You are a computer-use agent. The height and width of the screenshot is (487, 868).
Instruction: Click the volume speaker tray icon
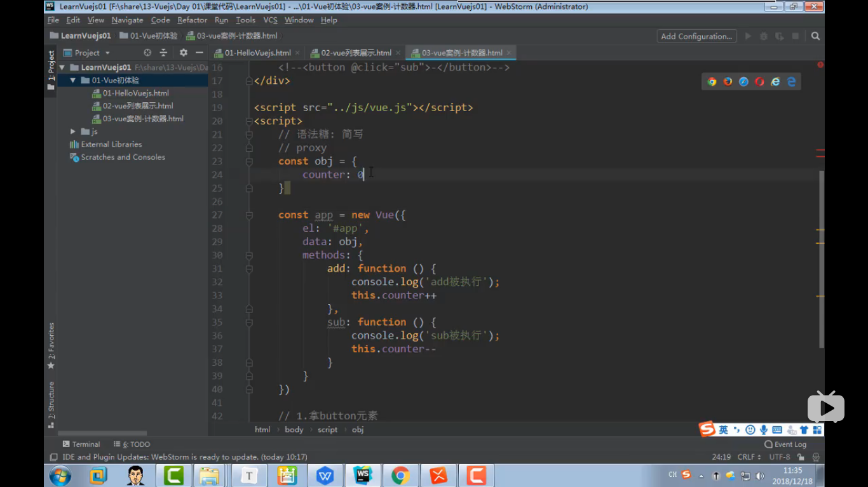[x=759, y=476]
